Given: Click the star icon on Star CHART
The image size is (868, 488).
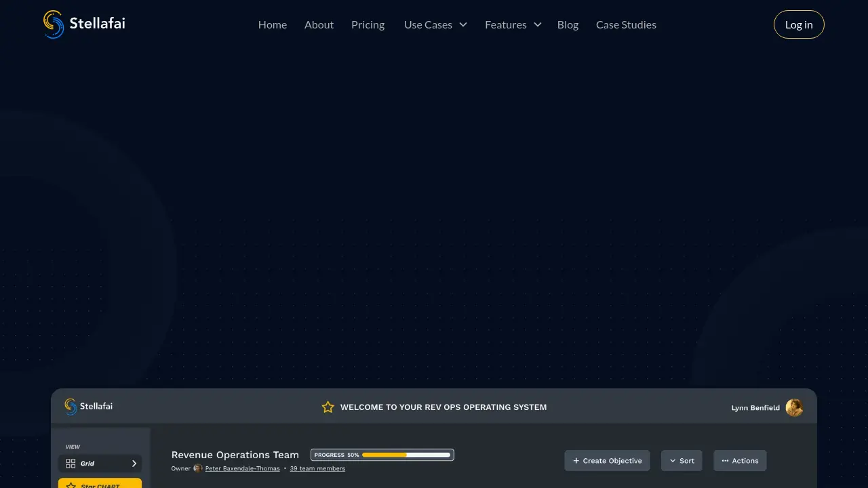Looking at the screenshot, I should tap(72, 485).
